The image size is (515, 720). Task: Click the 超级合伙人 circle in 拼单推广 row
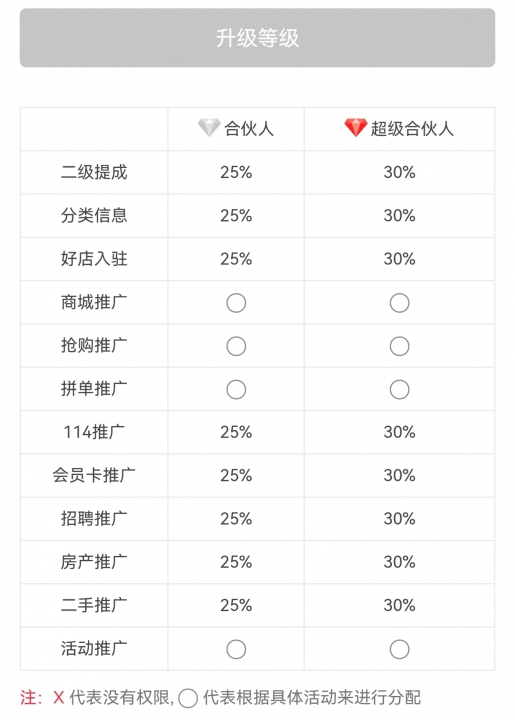tap(399, 390)
